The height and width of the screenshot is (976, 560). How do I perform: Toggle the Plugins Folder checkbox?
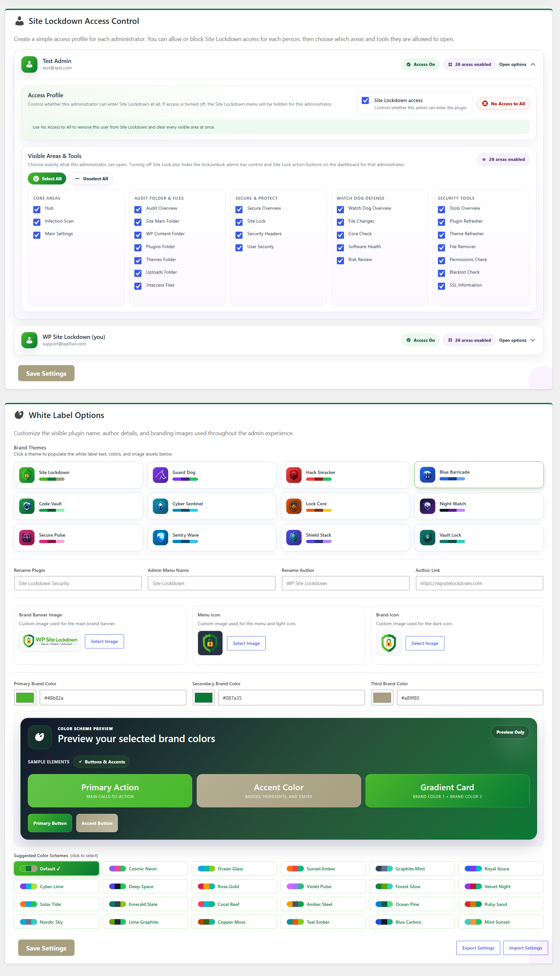coord(138,248)
